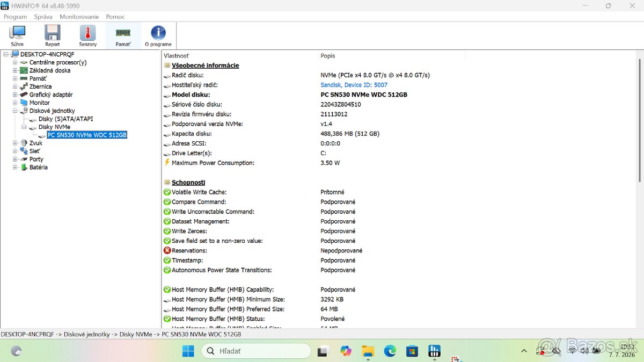Open the Pomoc menu
The width and height of the screenshot is (644, 362).
pos(115,17)
